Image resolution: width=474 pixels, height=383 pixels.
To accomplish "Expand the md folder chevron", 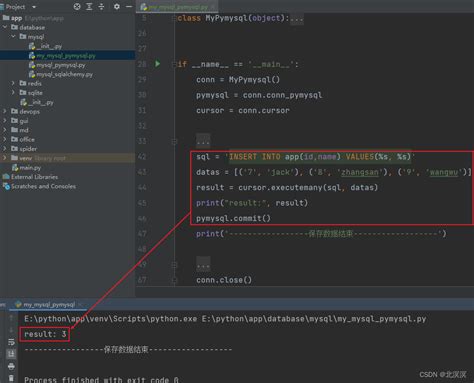I will (x=5, y=130).
